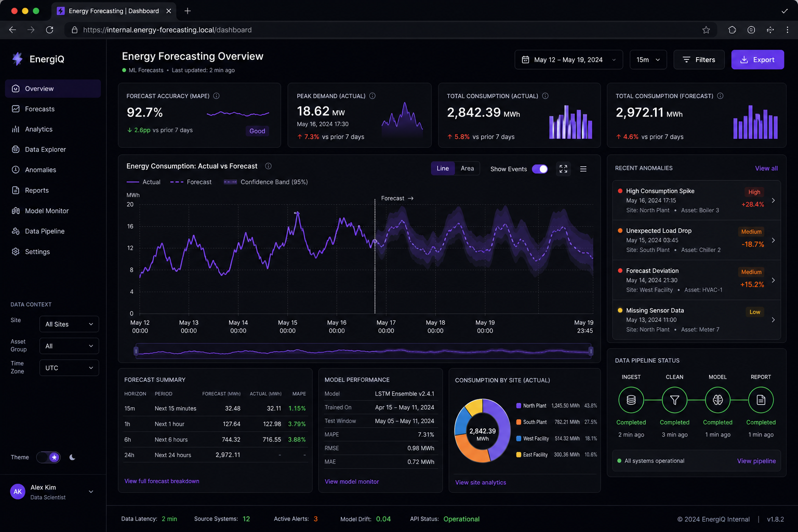This screenshot has width=798, height=532.
Task: Open the Time Zone UTC dropdown
Action: [x=69, y=368]
